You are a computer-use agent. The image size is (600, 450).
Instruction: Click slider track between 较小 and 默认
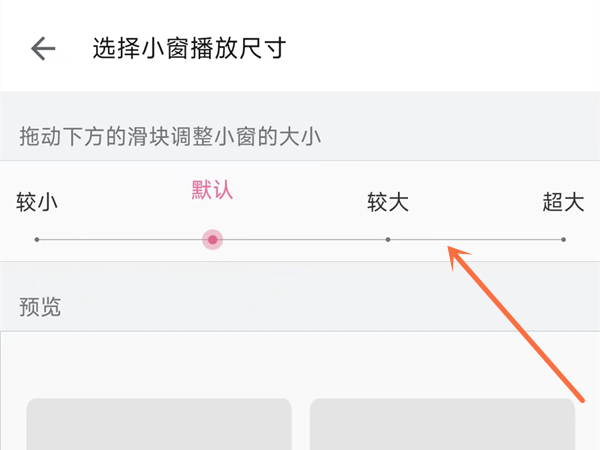(x=124, y=240)
